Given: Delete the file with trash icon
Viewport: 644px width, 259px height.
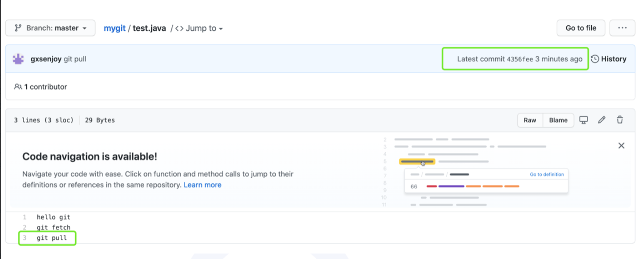Looking at the screenshot, I should 619,120.
